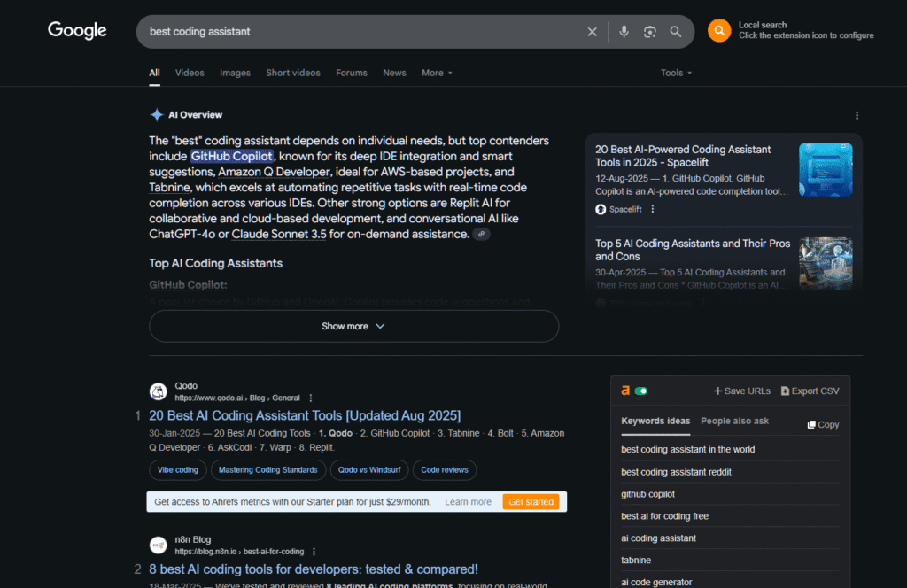The height and width of the screenshot is (588, 907).
Task: Toggle the Ahrefs extension switch off
Action: (x=641, y=391)
